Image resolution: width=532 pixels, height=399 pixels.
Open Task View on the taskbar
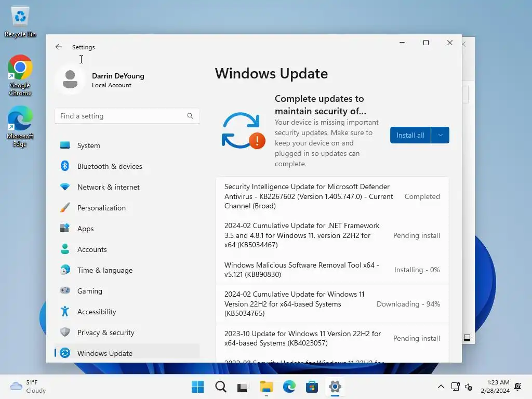tap(243, 387)
